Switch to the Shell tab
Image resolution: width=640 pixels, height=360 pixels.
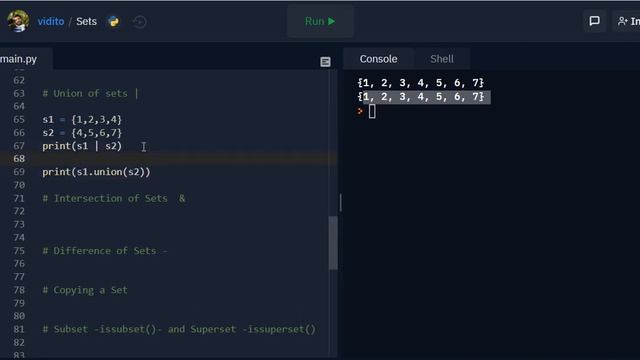click(x=442, y=59)
